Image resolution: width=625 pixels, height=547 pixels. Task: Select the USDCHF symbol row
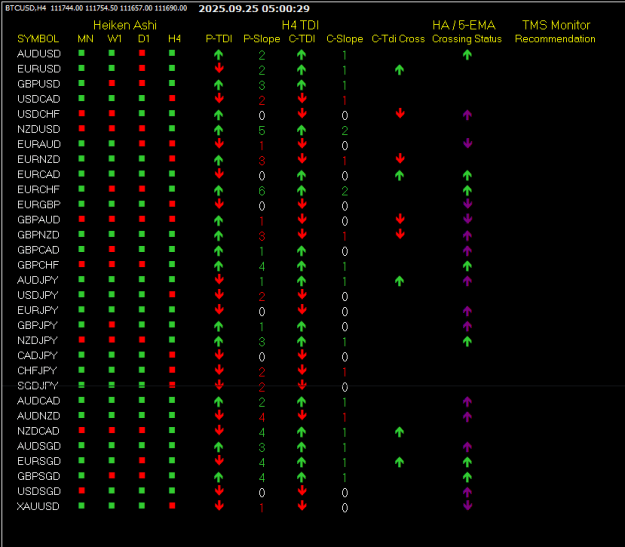coord(38,114)
